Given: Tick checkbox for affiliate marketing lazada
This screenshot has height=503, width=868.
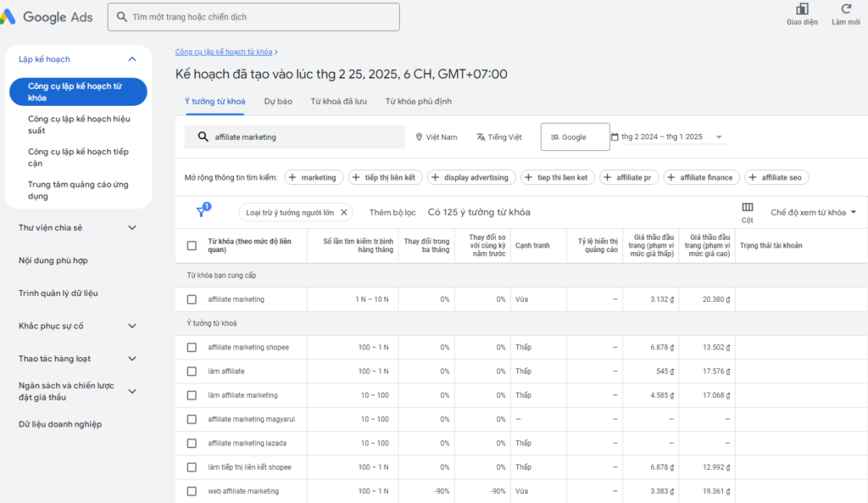Looking at the screenshot, I should point(192,443).
